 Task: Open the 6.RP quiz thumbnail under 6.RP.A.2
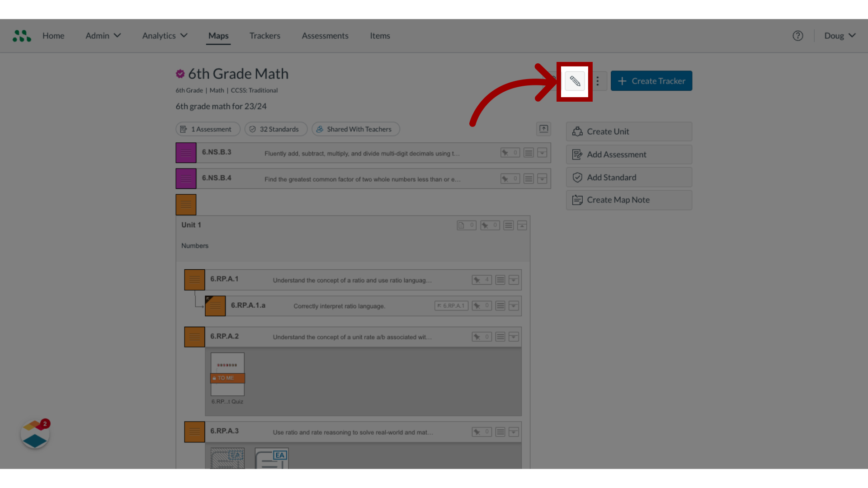[227, 374]
